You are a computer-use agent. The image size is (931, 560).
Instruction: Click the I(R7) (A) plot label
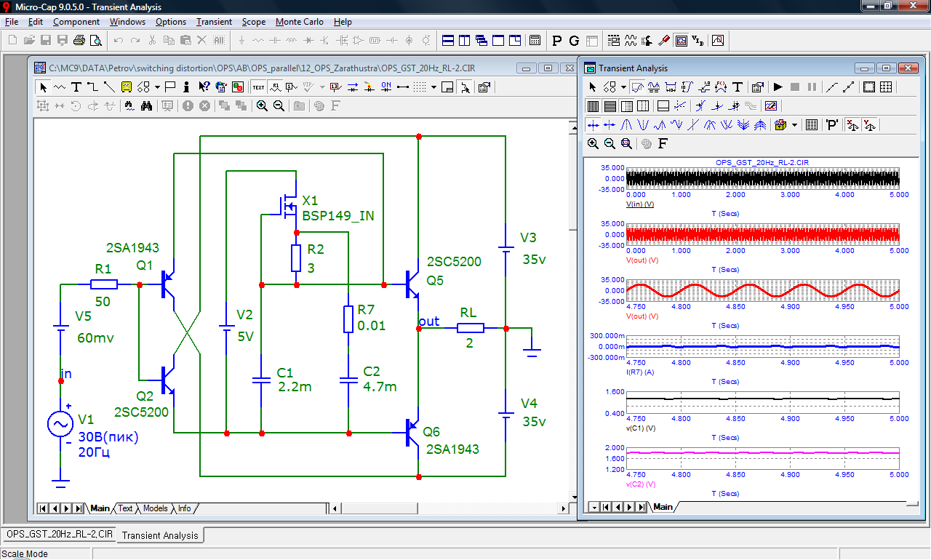pos(640,372)
